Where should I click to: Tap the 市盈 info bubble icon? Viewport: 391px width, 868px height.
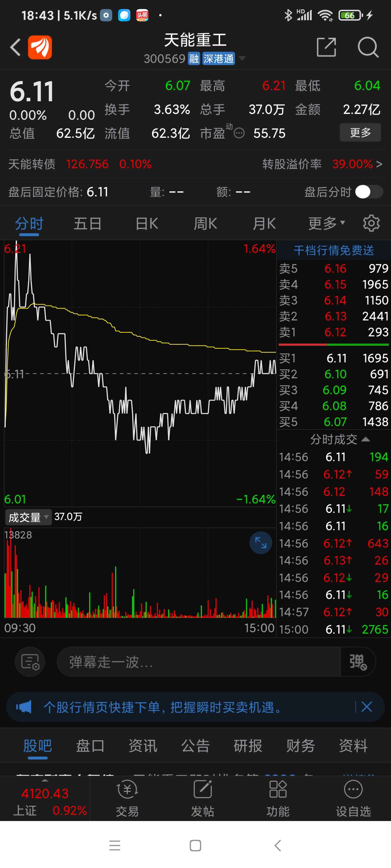point(239,133)
